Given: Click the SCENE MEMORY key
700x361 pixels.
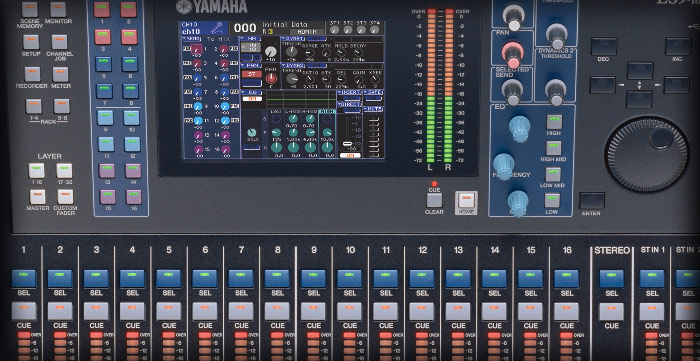Looking at the screenshot, I should coord(30,8).
